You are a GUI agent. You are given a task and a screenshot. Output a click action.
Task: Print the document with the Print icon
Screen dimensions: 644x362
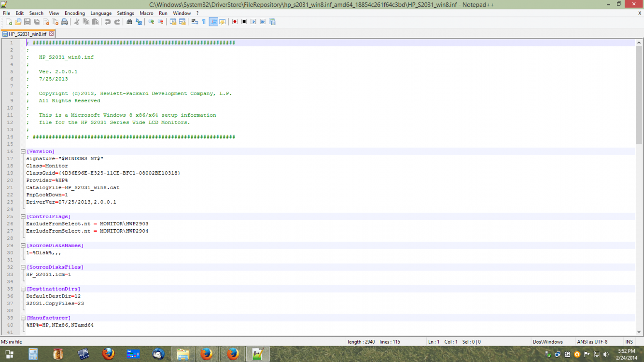coord(64,22)
